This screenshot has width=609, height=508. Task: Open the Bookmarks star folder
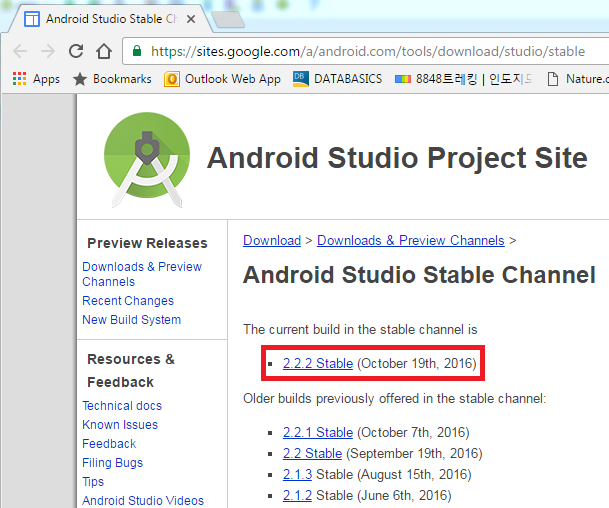pyautogui.click(x=112, y=79)
